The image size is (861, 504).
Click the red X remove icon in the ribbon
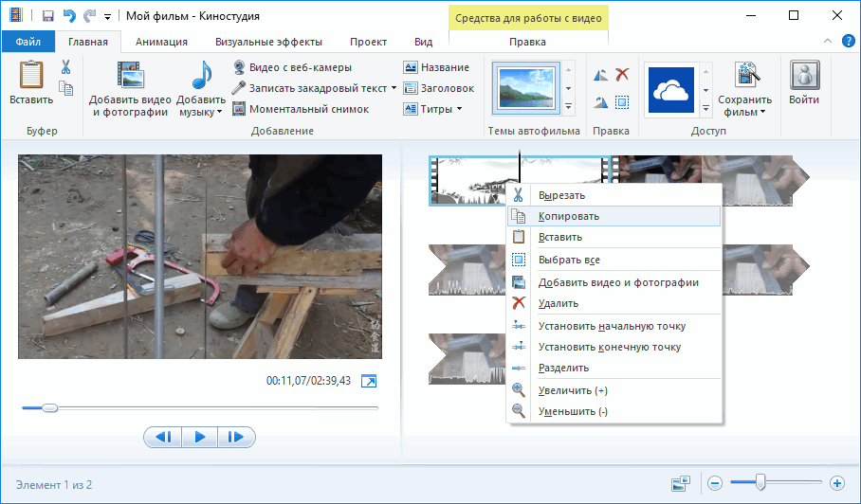click(622, 75)
